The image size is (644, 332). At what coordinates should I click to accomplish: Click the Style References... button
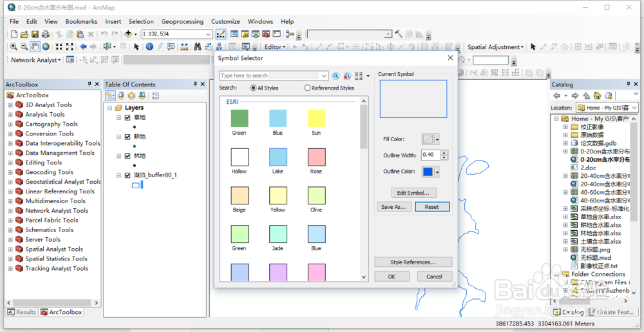click(x=413, y=262)
